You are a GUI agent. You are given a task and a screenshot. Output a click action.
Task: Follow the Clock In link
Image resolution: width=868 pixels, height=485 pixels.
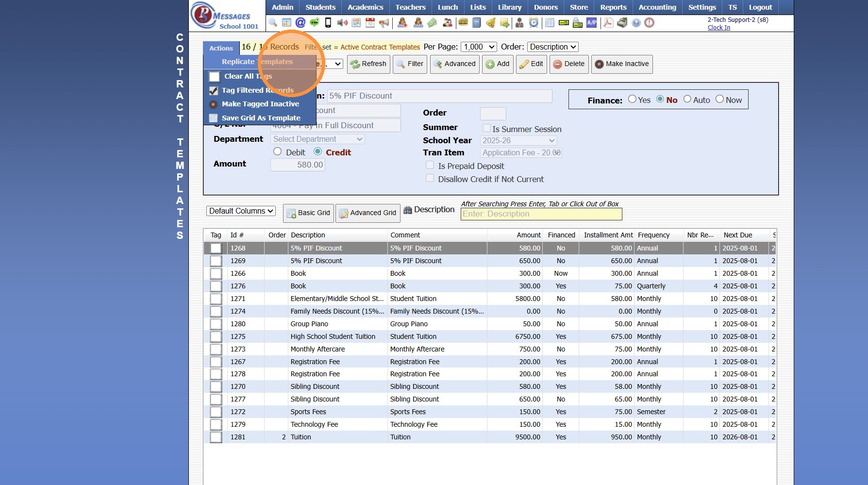pos(718,28)
